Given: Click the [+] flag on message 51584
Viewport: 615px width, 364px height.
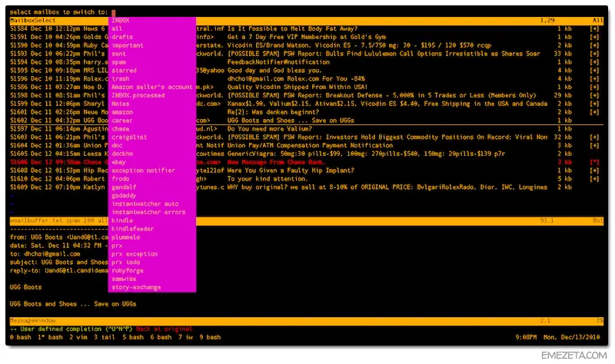Looking at the screenshot, I should [x=594, y=28].
